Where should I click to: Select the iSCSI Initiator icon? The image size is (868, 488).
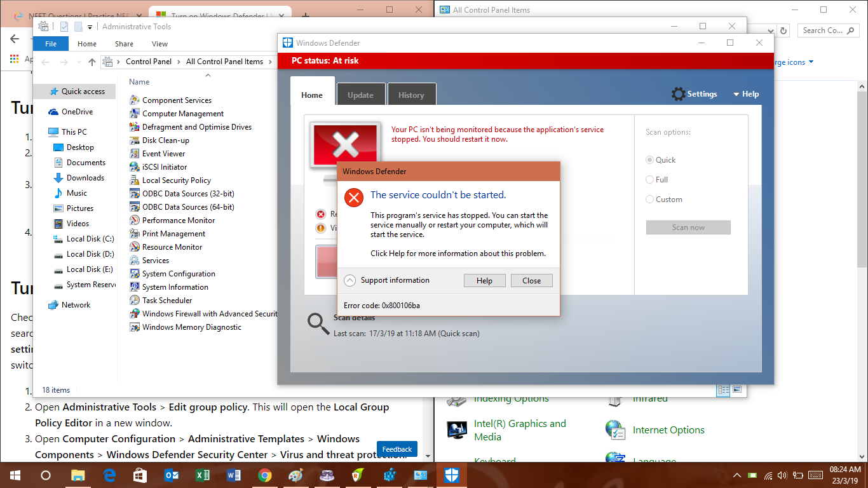[135, 166]
